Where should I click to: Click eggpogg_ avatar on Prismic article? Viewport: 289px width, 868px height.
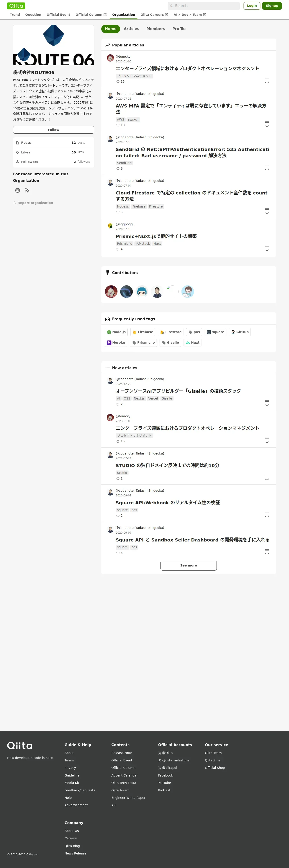point(110,226)
